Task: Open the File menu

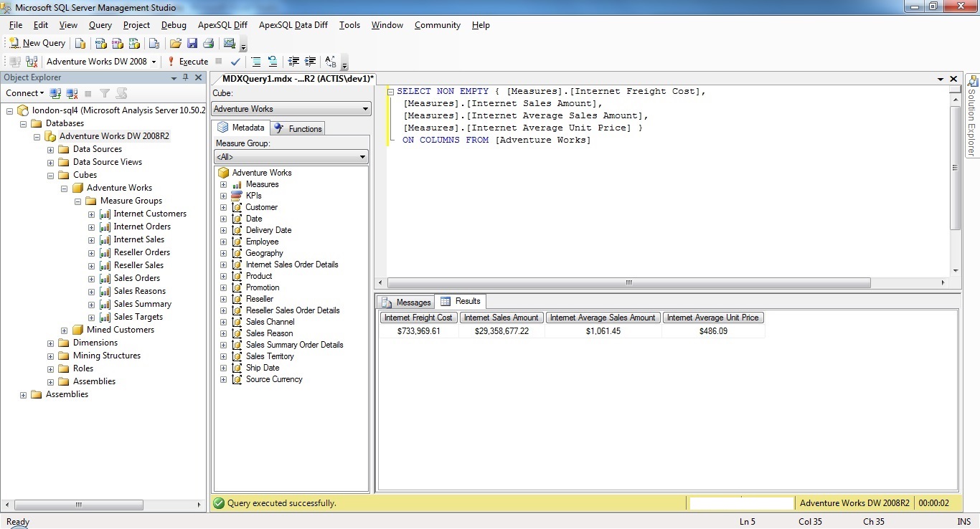Action: point(16,25)
